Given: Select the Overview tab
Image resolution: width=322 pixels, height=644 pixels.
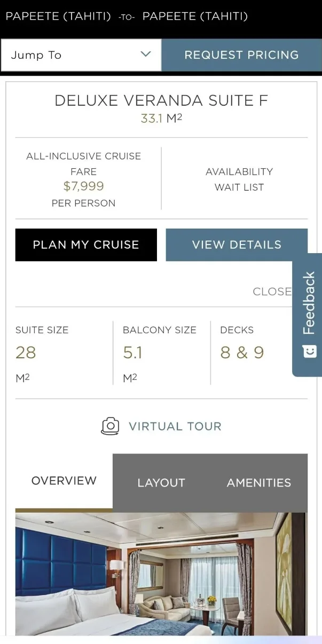Looking at the screenshot, I should pyautogui.click(x=64, y=481).
